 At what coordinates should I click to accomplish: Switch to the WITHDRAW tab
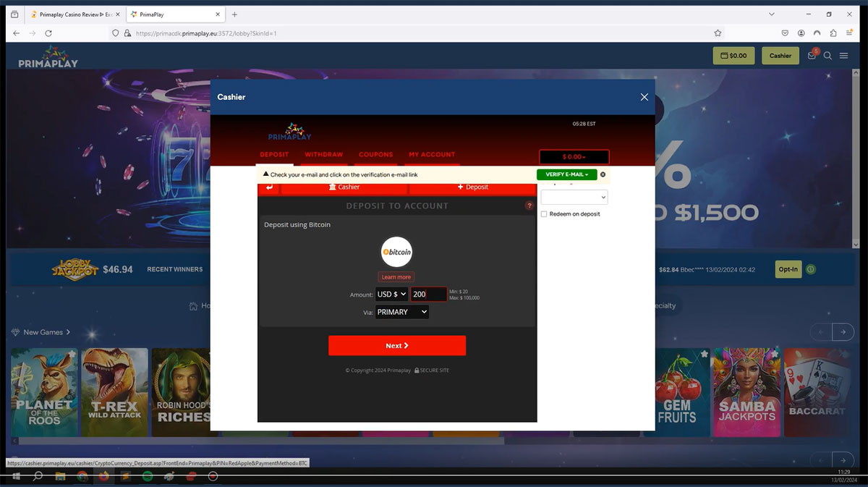pyautogui.click(x=323, y=155)
